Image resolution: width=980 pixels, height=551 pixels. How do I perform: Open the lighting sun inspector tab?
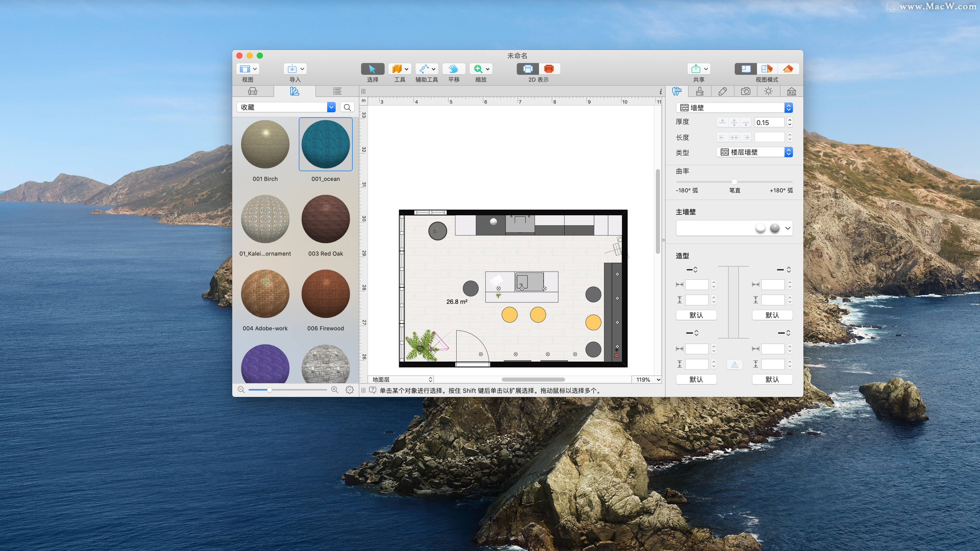pos(768,91)
